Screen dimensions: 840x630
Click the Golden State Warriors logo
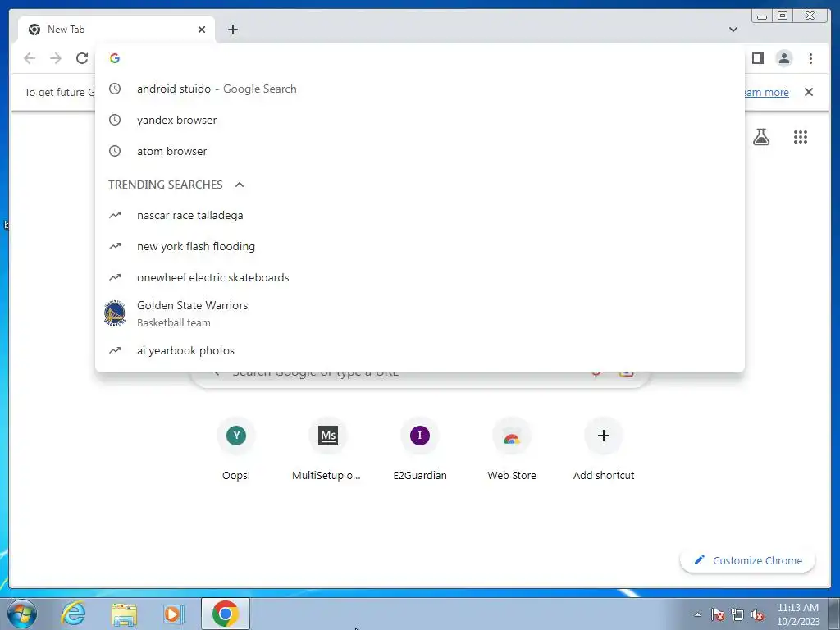115,314
